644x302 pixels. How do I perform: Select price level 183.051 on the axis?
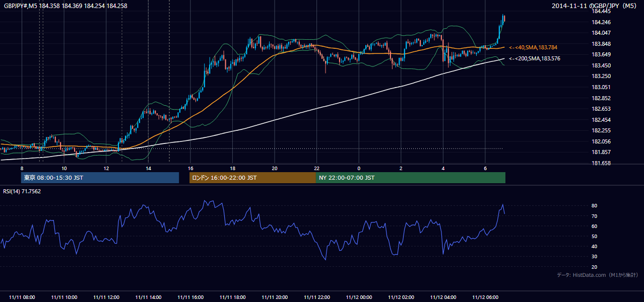(601, 87)
